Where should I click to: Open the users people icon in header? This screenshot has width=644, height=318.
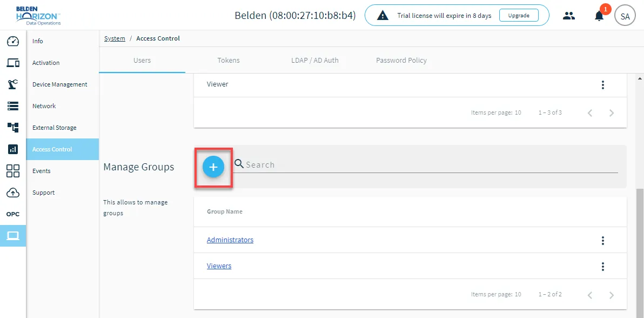[x=569, y=16]
